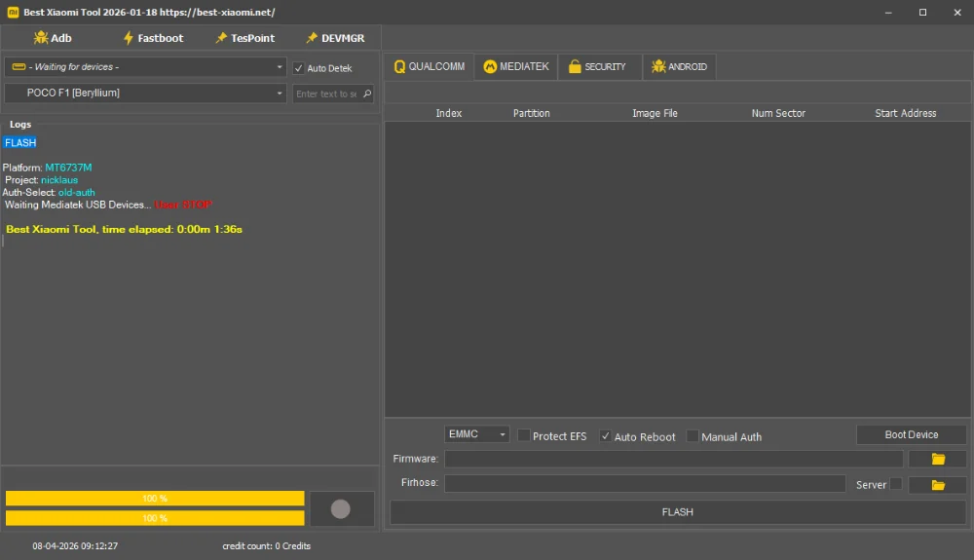Screen dimensions: 974x560
Task: Enable the Protect EFS checkbox
Action: 524,436
